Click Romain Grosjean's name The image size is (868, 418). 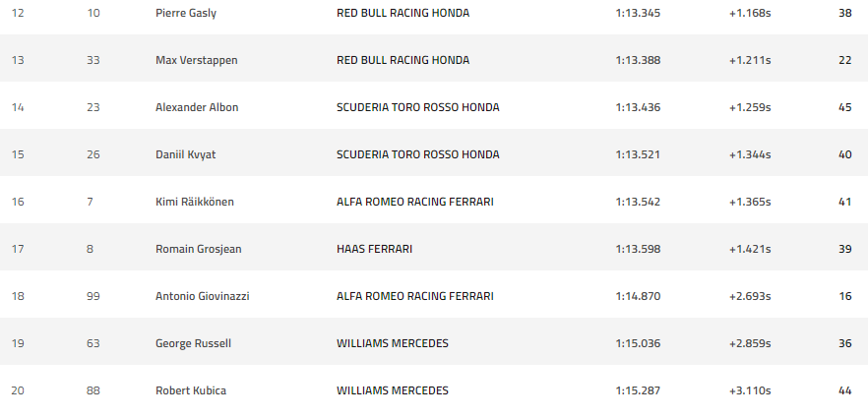coord(198,250)
